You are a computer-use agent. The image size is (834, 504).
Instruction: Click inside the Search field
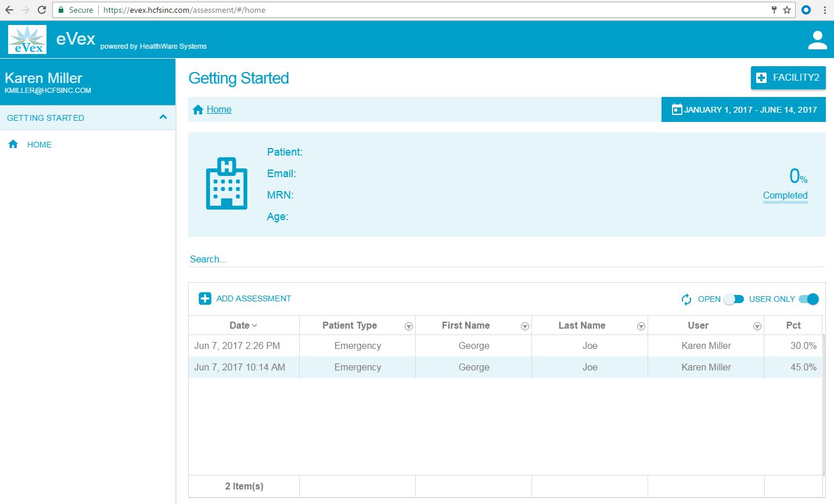[x=505, y=259]
